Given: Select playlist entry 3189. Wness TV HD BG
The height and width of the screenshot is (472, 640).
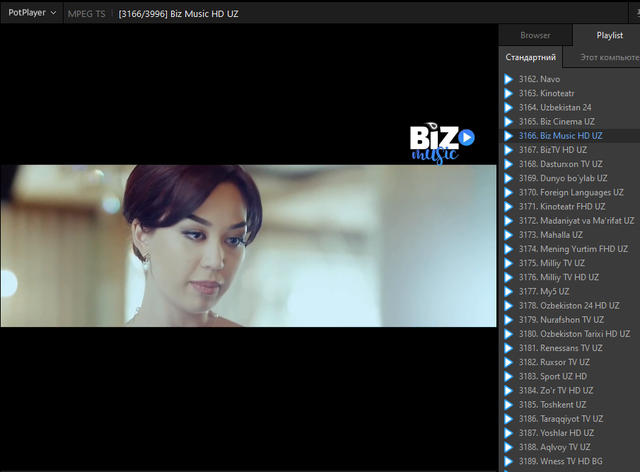Looking at the screenshot, I should (x=570, y=461).
